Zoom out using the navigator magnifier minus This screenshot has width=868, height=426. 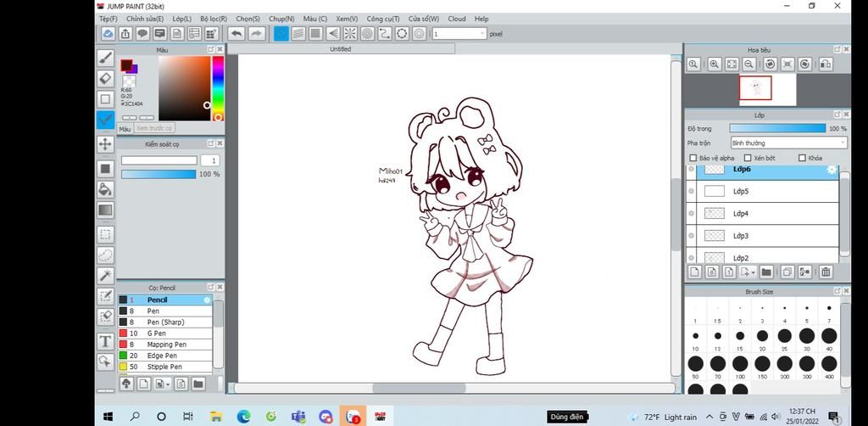click(749, 64)
